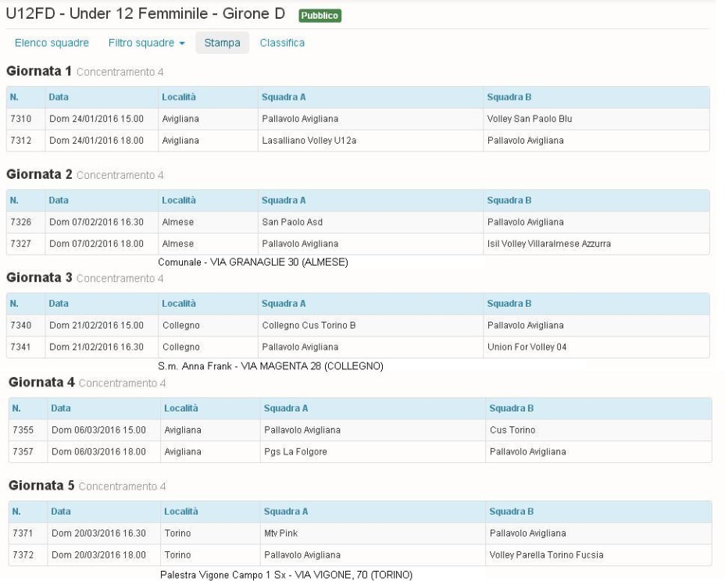
Task: Click Almese locality in match 7326
Action: (x=178, y=222)
